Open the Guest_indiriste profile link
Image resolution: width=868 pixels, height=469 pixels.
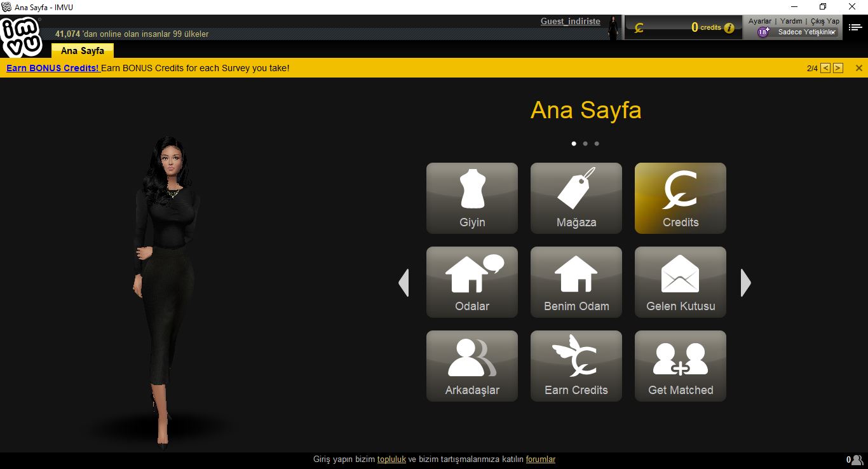(x=571, y=21)
